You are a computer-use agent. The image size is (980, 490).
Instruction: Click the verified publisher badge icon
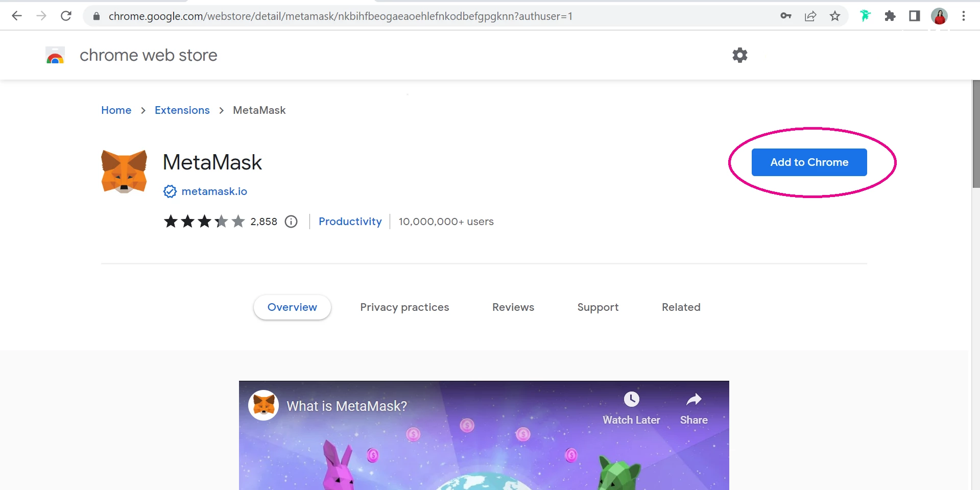(170, 191)
